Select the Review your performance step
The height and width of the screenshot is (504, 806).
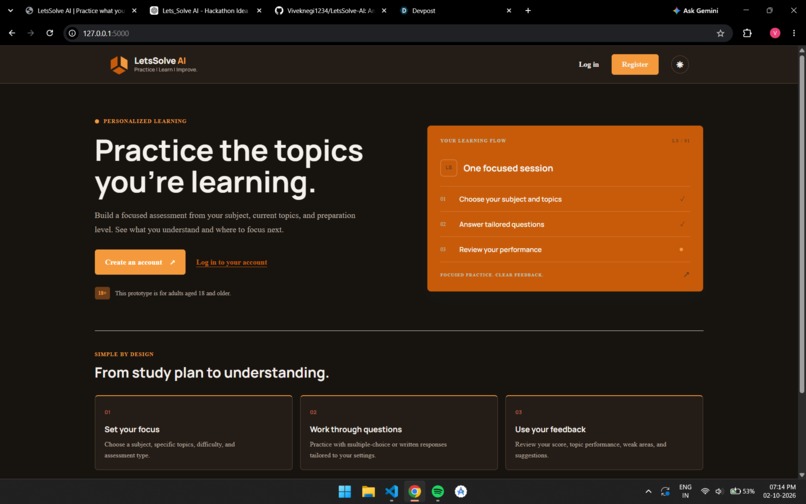[565, 249]
